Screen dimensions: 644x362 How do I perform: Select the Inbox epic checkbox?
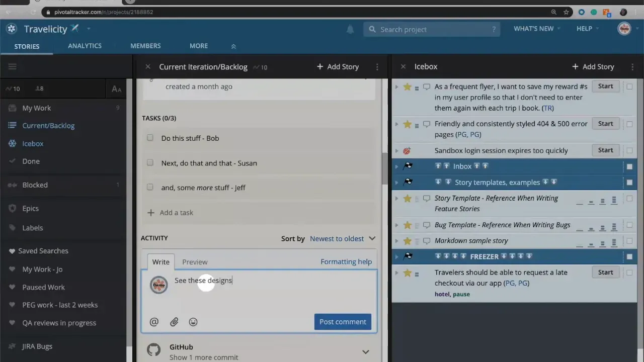tap(629, 166)
